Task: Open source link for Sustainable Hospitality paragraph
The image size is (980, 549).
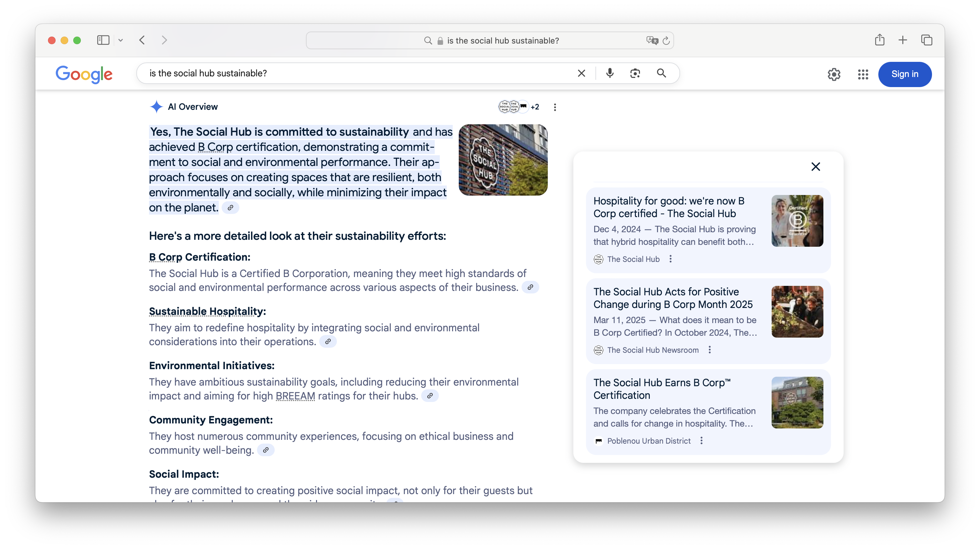Action: point(327,342)
